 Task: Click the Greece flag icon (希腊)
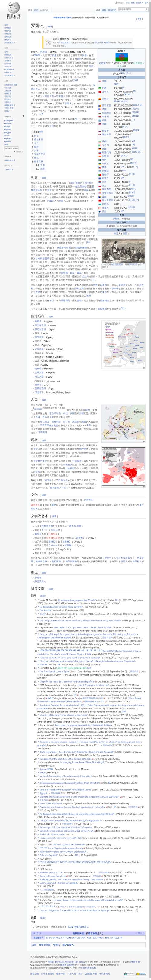coord(100,121)
